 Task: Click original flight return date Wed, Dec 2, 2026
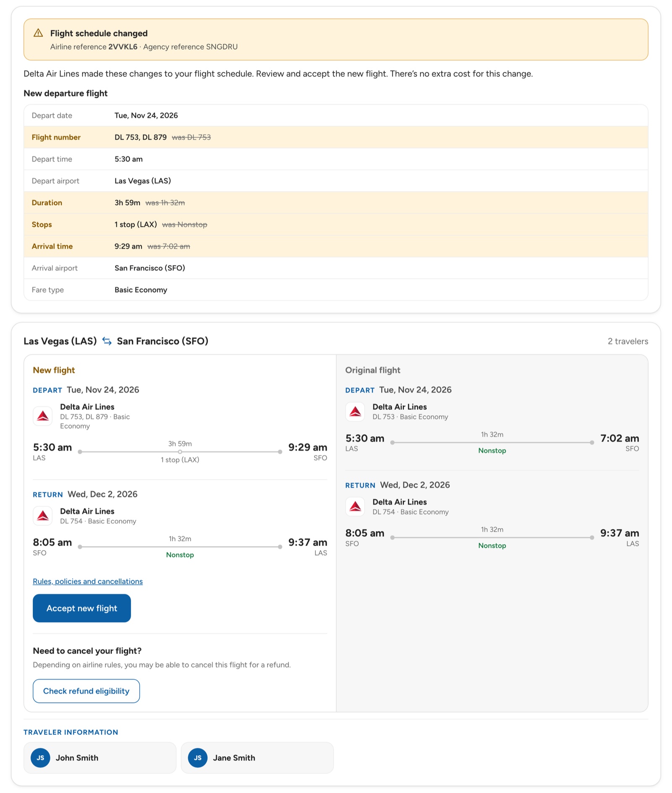pos(415,485)
